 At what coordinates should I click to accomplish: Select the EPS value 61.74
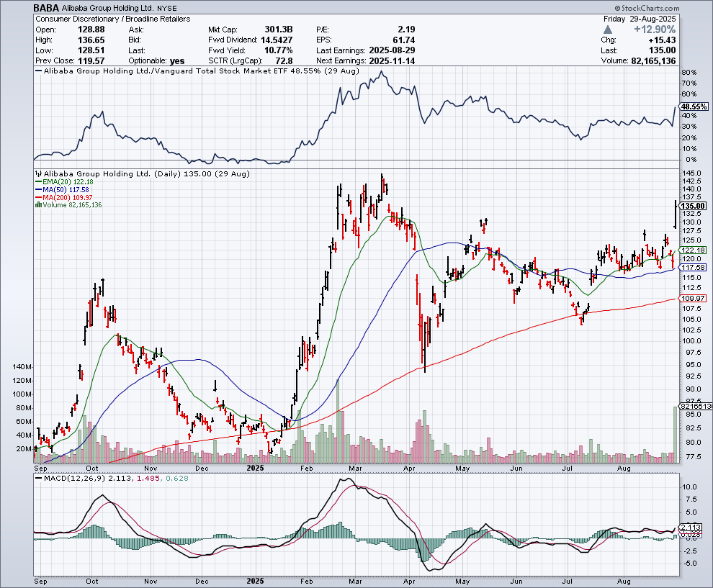(x=404, y=40)
